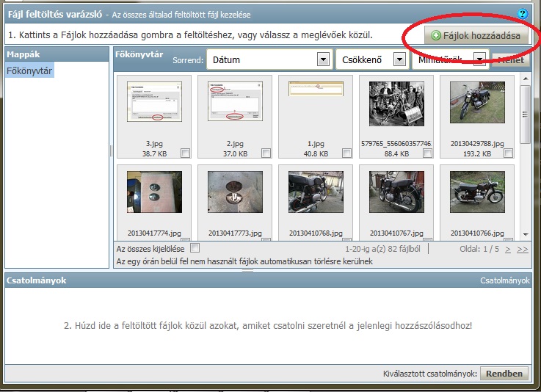This screenshot has height=392, width=541.
Task: Click the Rendben button
Action: 504,374
